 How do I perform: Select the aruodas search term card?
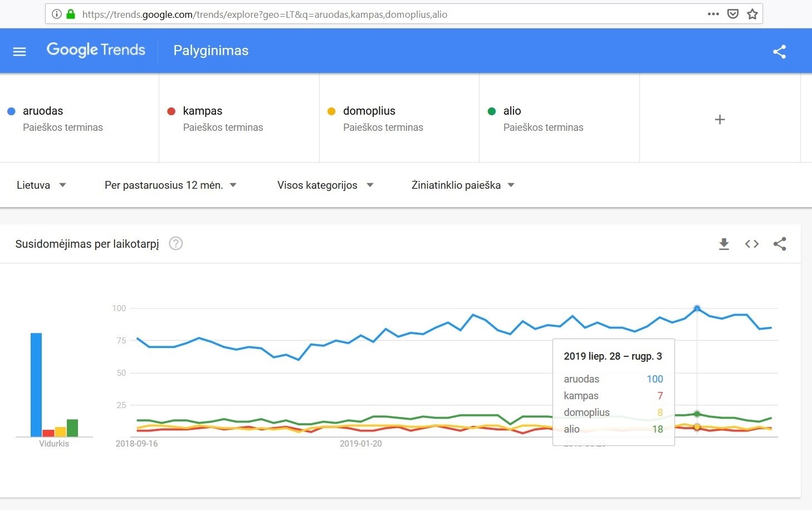click(80, 119)
